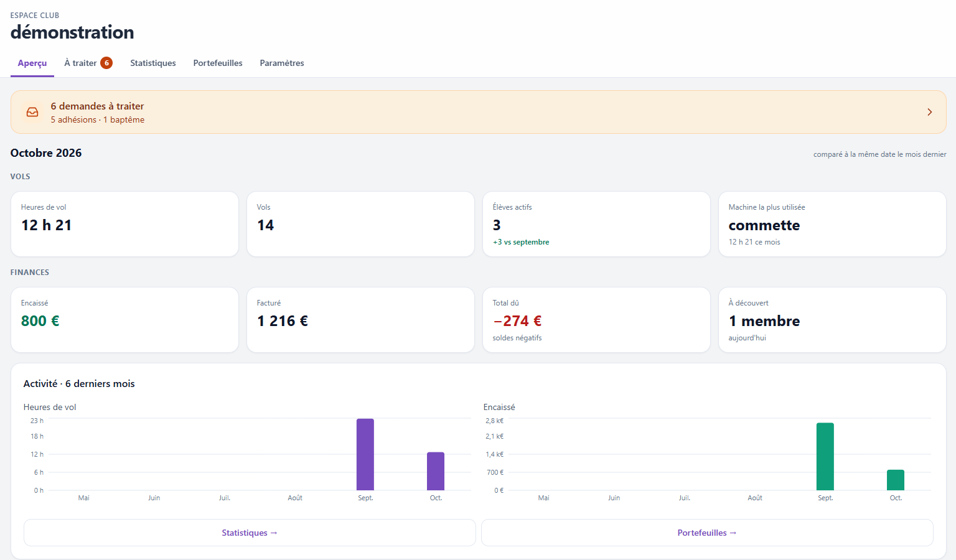Click '12 h 21 ce mois' caption

click(754, 242)
